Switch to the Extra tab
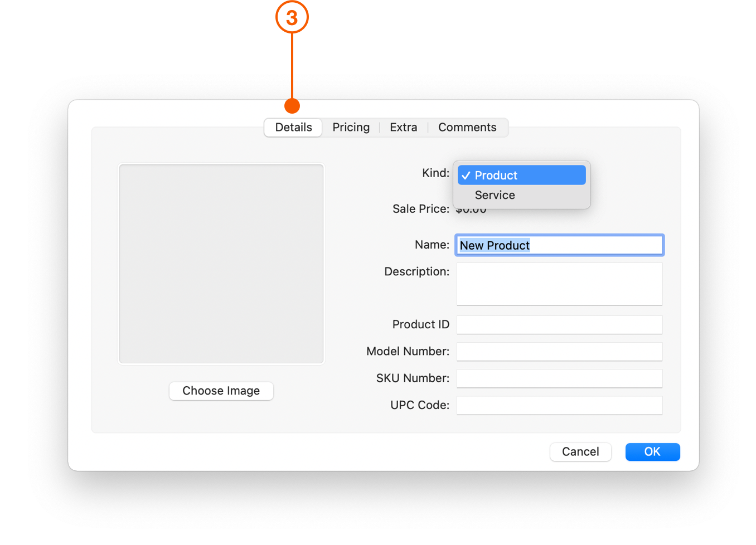Image resolution: width=756 pixels, height=545 pixels. [x=403, y=127]
